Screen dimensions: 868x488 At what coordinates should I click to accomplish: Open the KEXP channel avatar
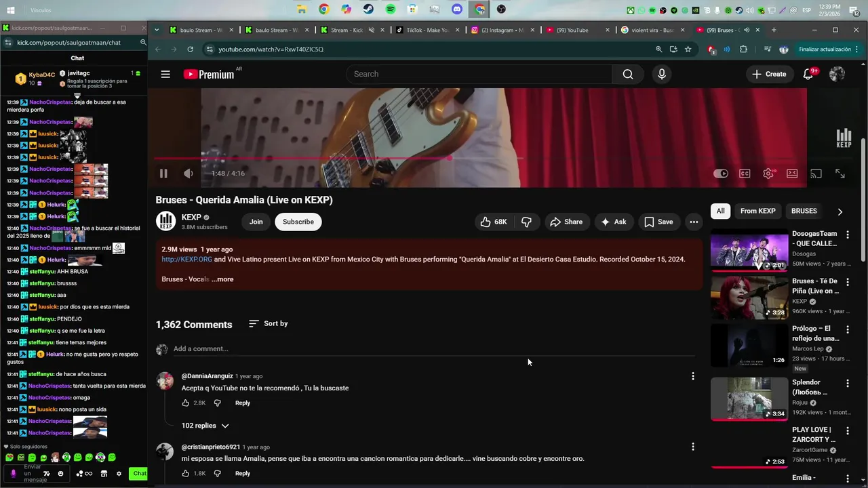click(x=165, y=221)
